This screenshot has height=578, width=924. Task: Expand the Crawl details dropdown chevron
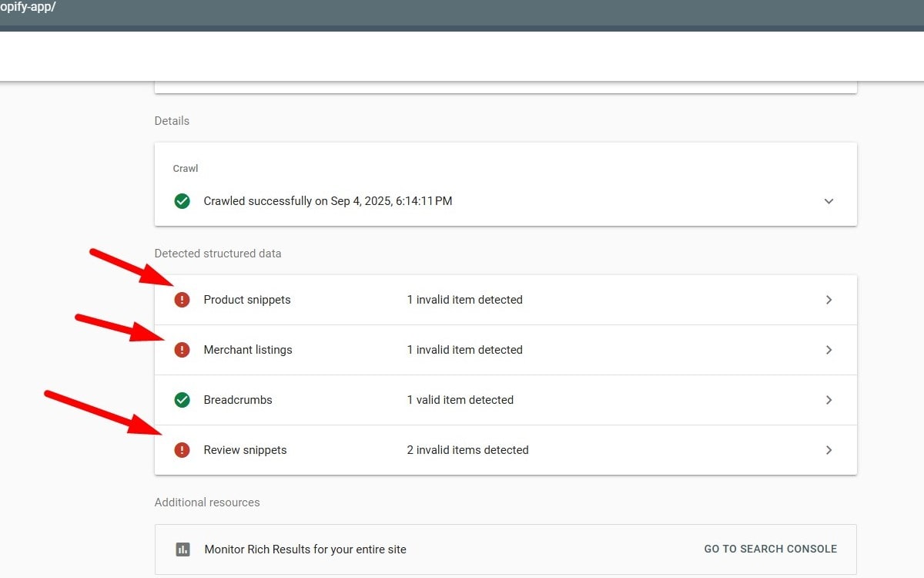pos(829,201)
